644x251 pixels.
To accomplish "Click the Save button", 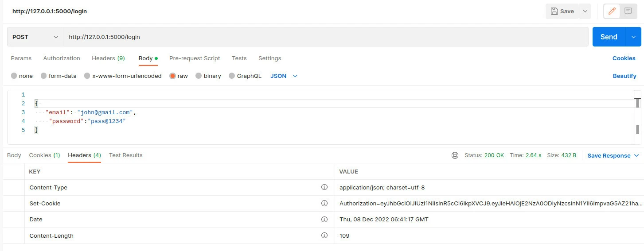I will pyautogui.click(x=562, y=12).
